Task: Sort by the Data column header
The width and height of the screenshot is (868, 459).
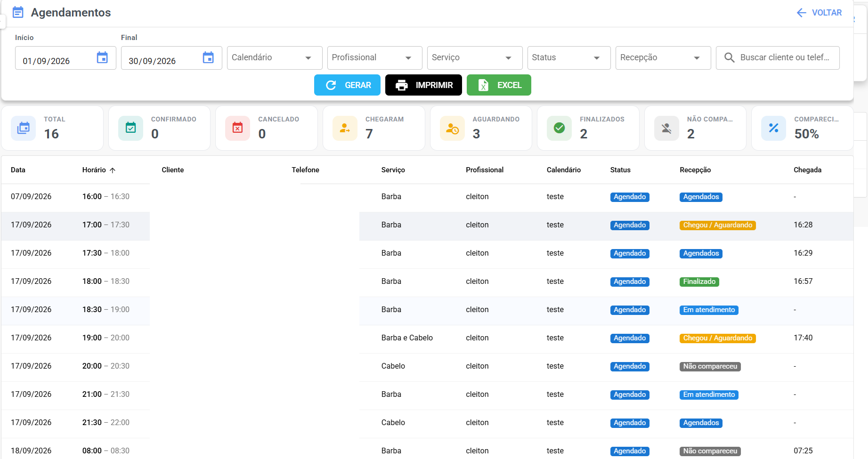Action: [18, 170]
